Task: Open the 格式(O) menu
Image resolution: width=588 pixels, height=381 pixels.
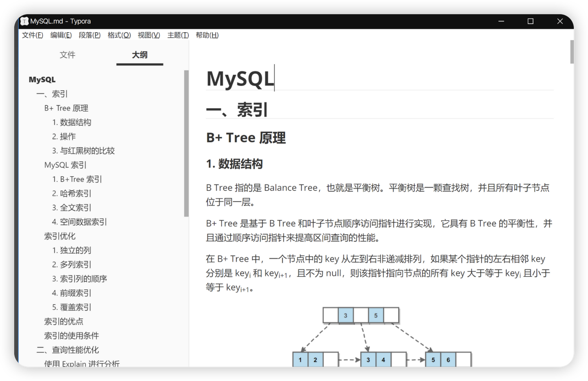Action: click(119, 35)
